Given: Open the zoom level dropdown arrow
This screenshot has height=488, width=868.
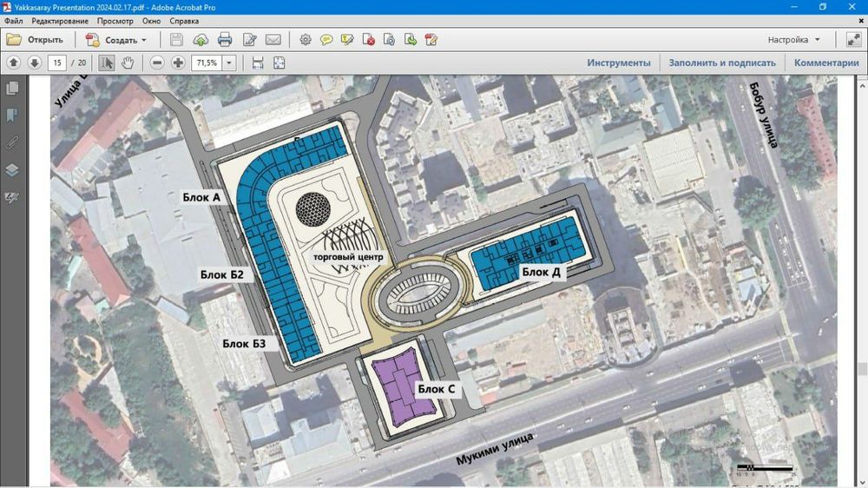Looking at the screenshot, I should 229,63.
